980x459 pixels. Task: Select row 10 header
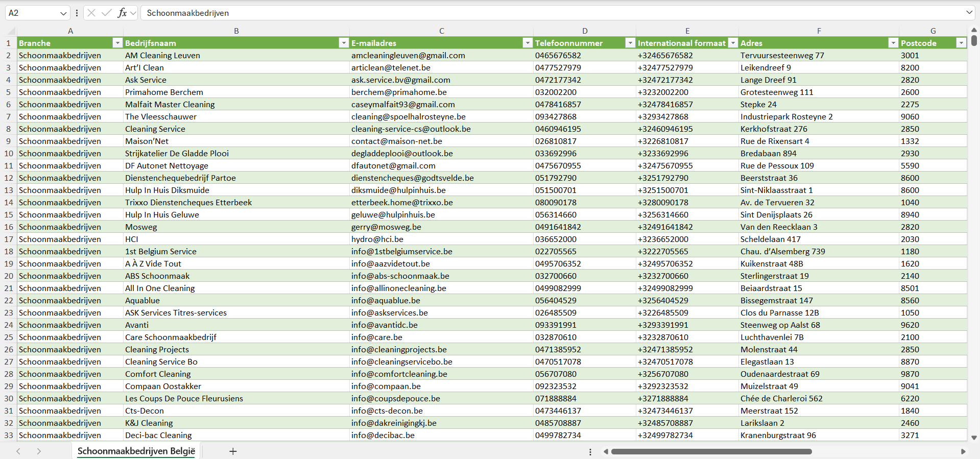click(x=9, y=153)
